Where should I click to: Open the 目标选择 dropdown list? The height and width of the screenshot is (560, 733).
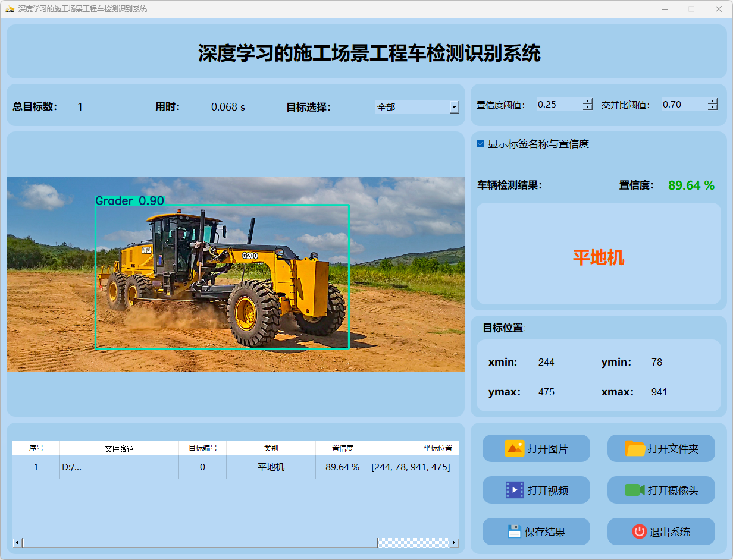click(x=454, y=107)
